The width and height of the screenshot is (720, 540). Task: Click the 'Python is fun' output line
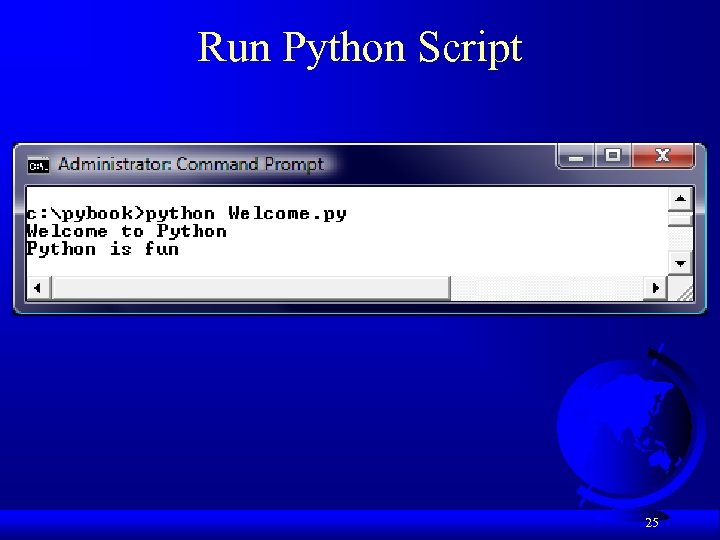102,249
